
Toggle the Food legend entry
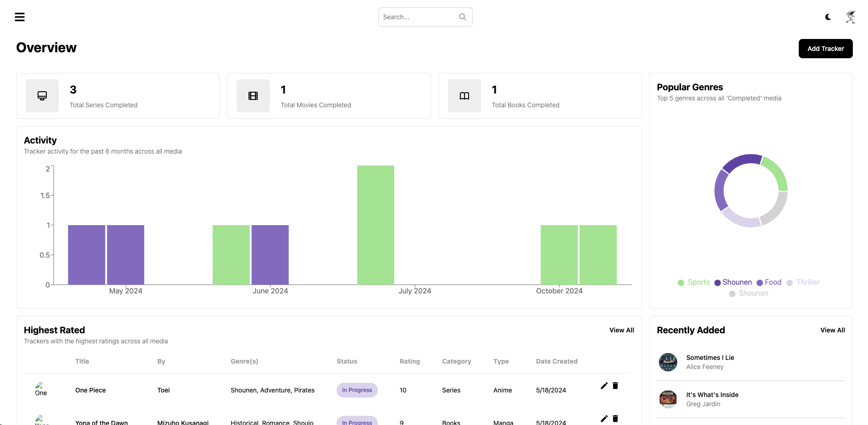coord(768,282)
